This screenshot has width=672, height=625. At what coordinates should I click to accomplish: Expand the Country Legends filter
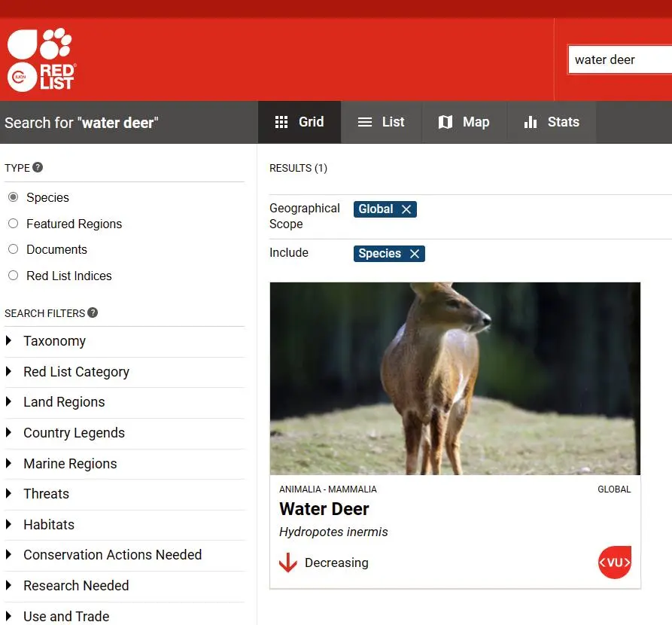(x=124, y=433)
